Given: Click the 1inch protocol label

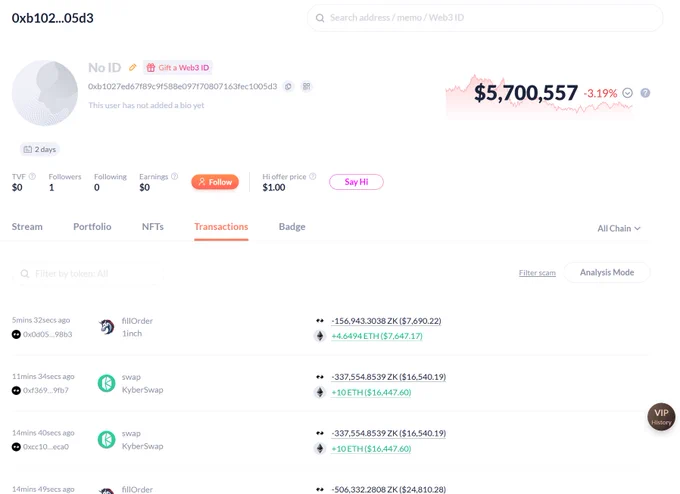Looking at the screenshot, I should 132,334.
